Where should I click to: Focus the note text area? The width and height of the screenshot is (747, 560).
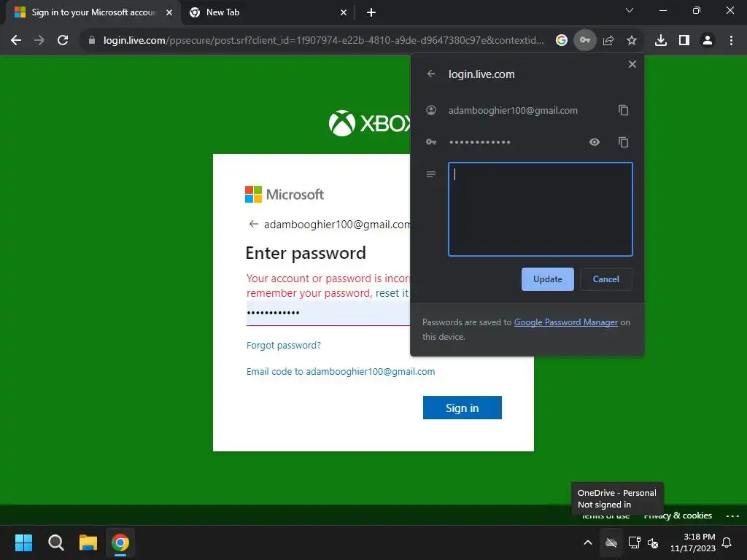[x=541, y=209]
